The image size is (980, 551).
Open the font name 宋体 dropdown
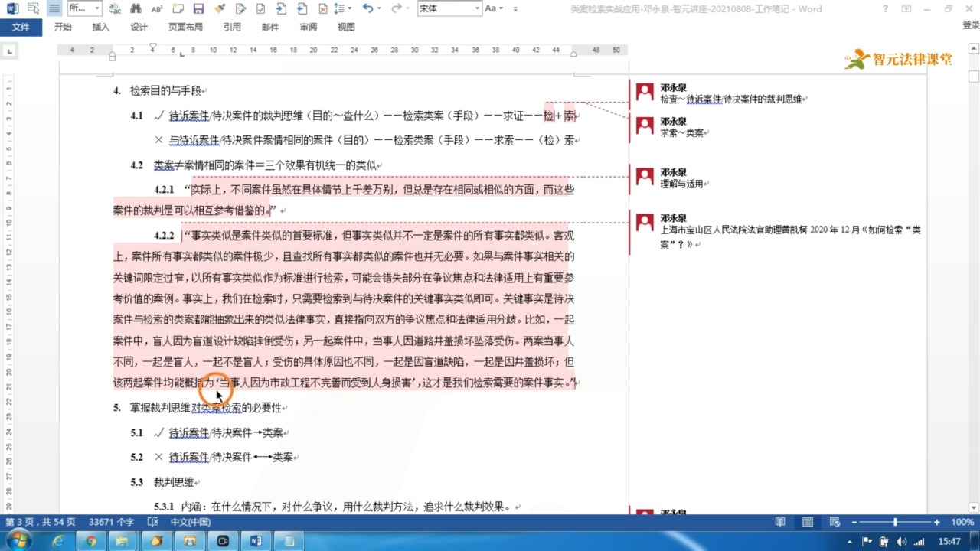(477, 8)
